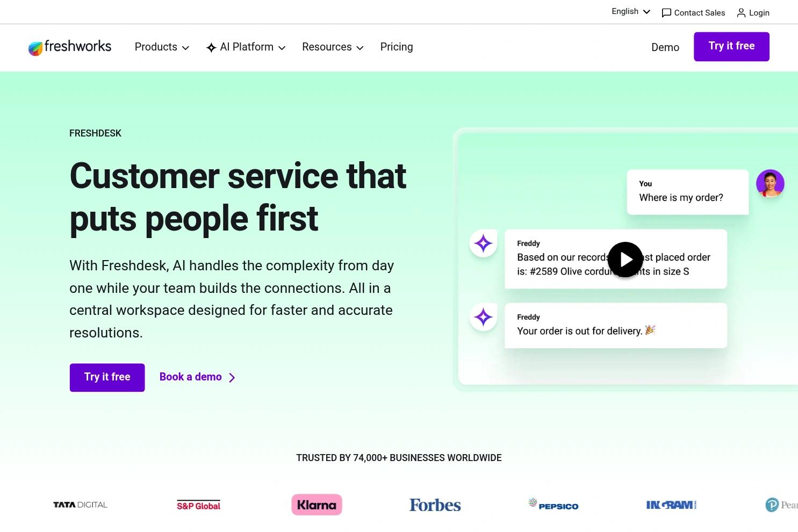Click the Contact Sales link
798x532 pixels.
coord(693,13)
